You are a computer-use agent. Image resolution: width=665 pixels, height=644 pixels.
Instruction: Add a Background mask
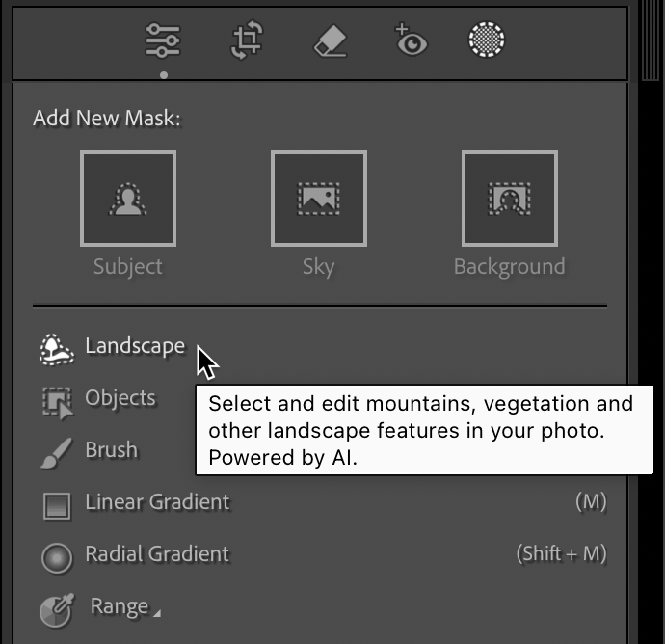(x=510, y=199)
